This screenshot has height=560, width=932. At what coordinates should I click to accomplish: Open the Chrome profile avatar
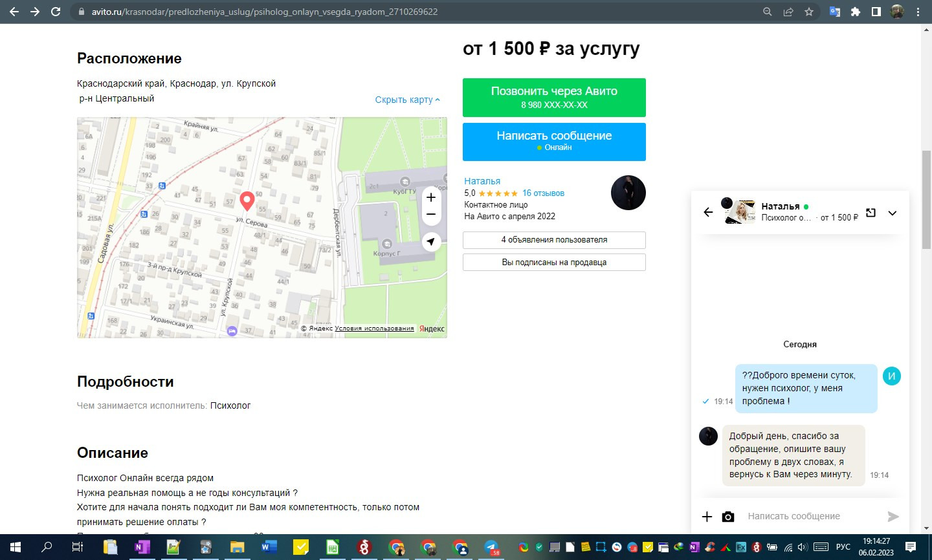click(x=897, y=12)
